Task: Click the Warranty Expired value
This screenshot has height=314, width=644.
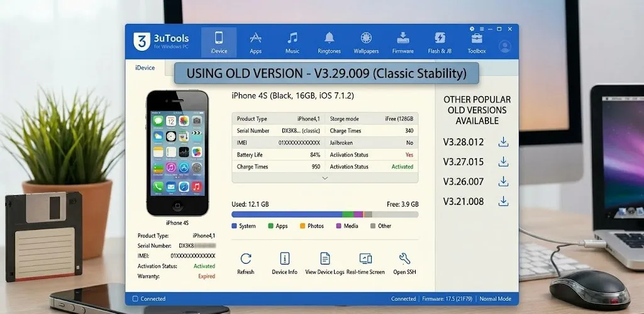Action: point(206,276)
